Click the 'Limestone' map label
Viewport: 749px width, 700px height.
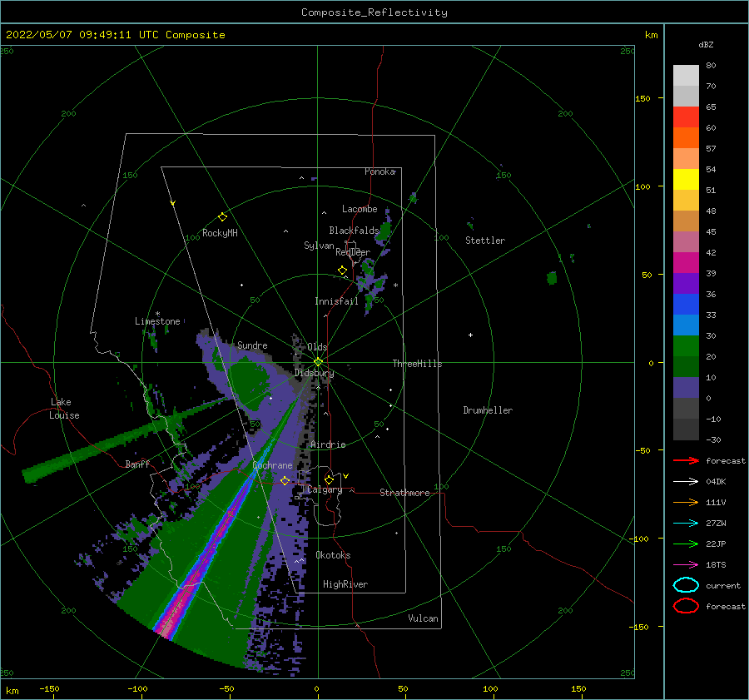pos(157,321)
